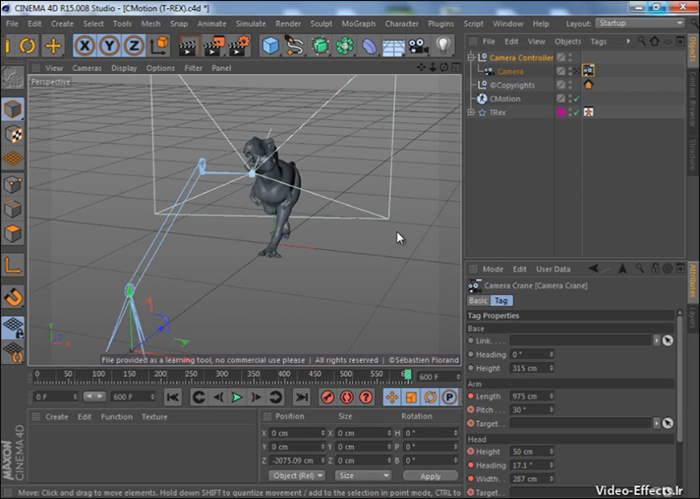Click Record Active Objects button
Viewport: 700px width, 499px height.
coord(327,397)
